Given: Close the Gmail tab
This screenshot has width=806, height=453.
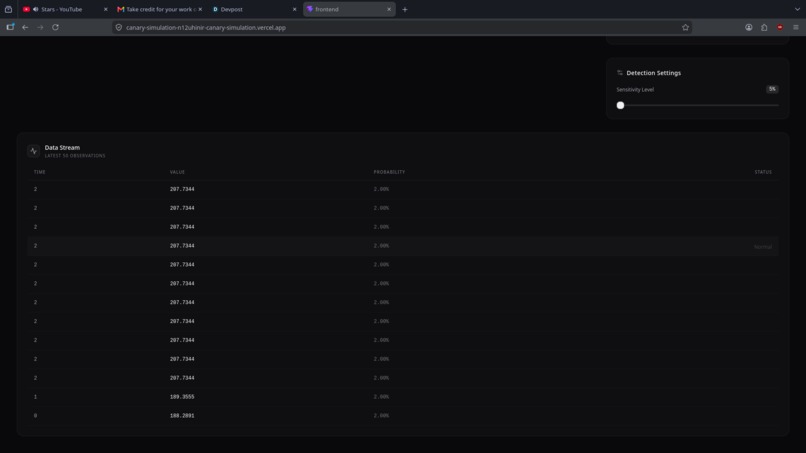Looking at the screenshot, I should (200, 9).
